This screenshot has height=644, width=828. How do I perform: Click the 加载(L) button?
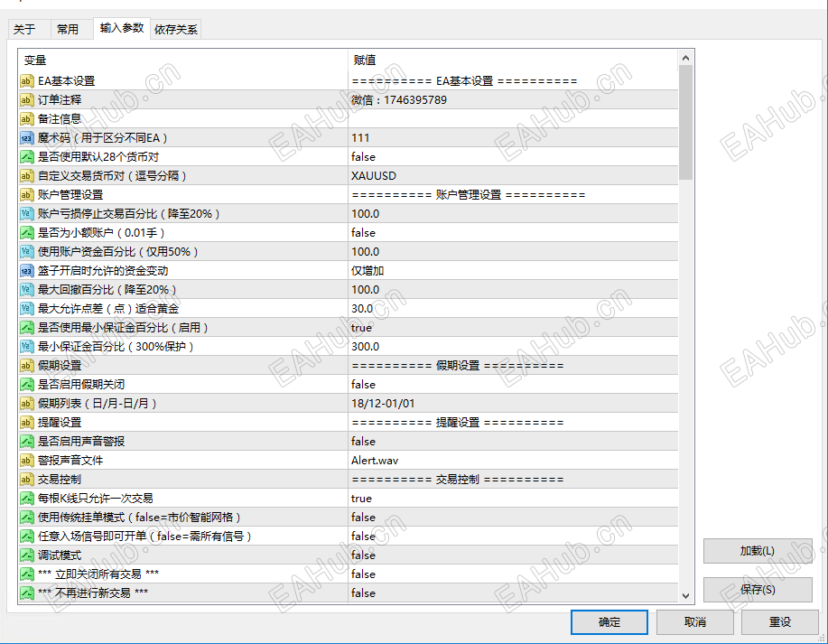tap(758, 551)
